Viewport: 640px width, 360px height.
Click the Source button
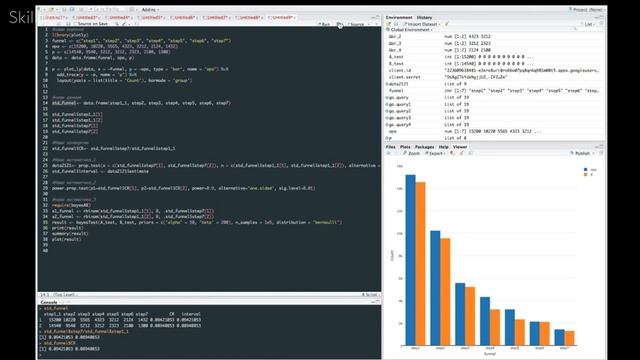click(356, 24)
